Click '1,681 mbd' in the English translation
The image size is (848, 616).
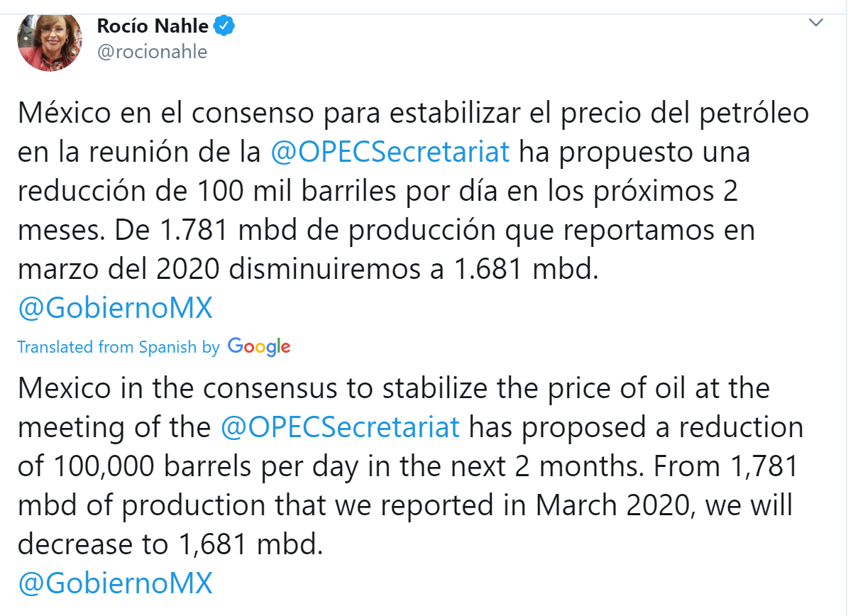246,544
